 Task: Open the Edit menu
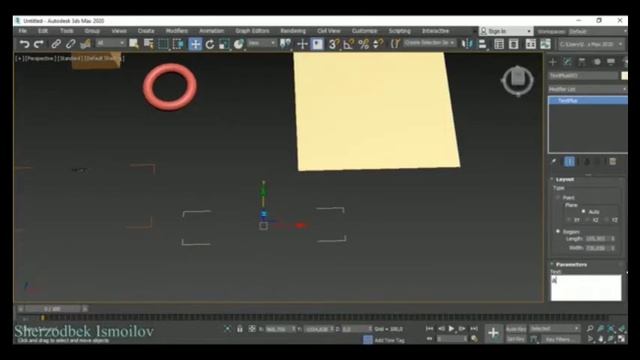(43, 31)
